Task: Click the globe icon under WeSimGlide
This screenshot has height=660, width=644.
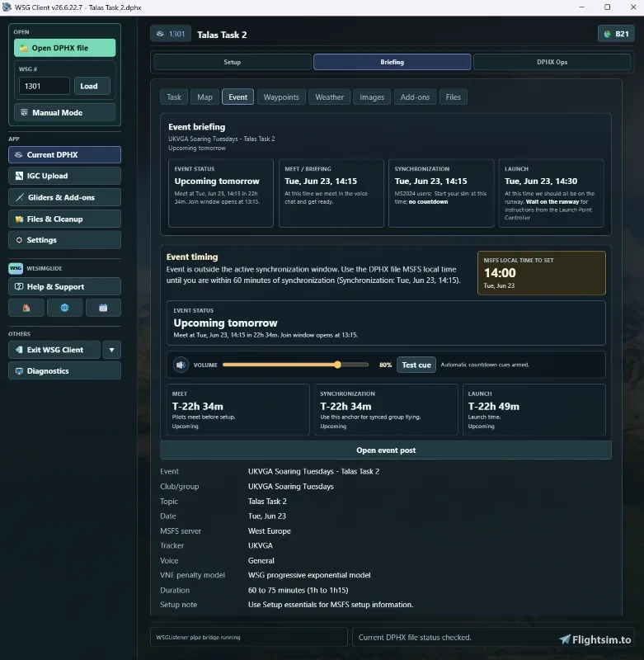Action: click(x=65, y=308)
